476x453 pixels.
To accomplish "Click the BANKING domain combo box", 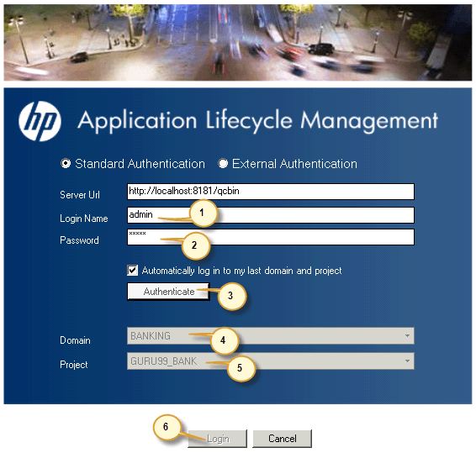I will (x=271, y=336).
